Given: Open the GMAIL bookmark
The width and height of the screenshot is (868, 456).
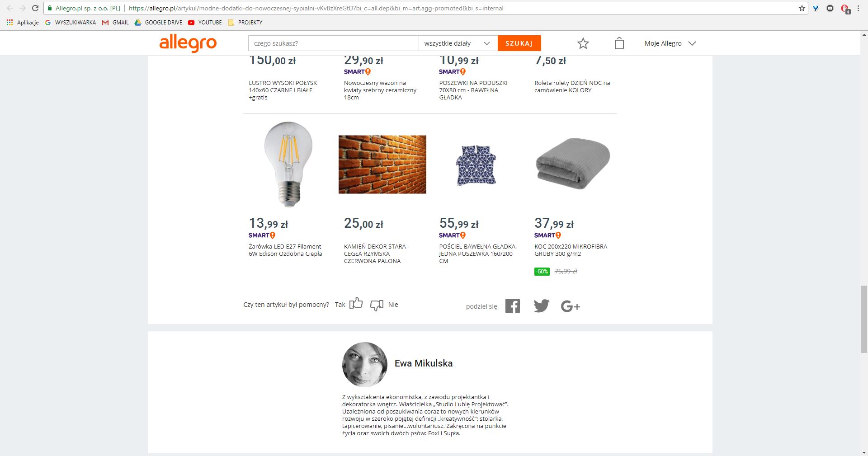Looking at the screenshot, I should tap(116, 22).
